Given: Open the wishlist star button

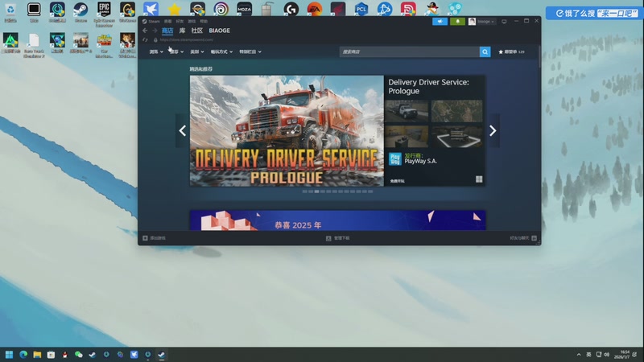Looking at the screenshot, I should (x=511, y=51).
